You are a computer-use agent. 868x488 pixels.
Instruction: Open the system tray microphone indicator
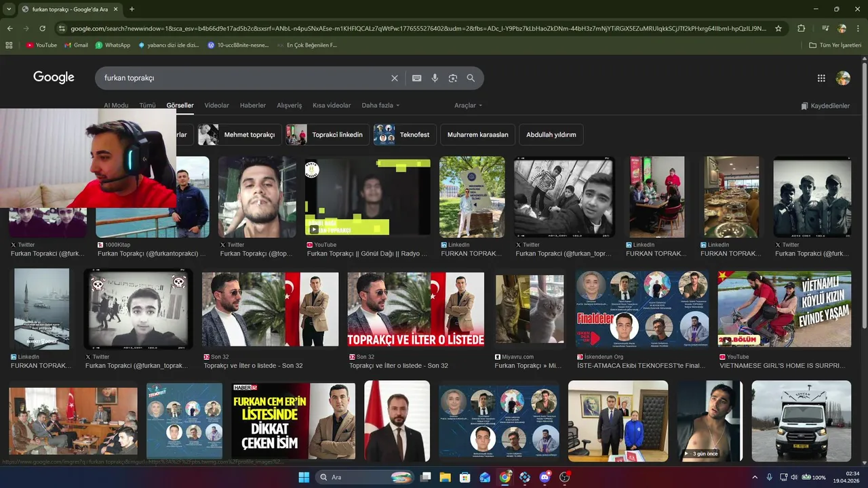pos(770,477)
